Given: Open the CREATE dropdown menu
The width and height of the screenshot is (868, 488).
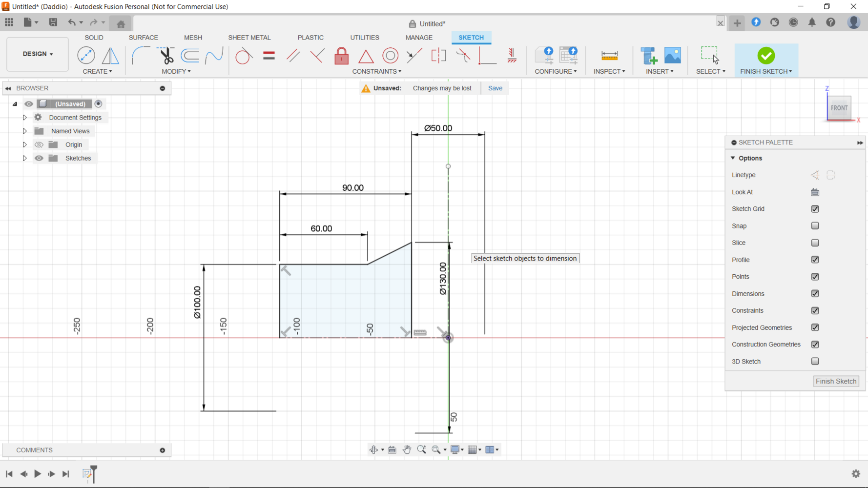Looking at the screenshot, I should pyautogui.click(x=97, y=71).
